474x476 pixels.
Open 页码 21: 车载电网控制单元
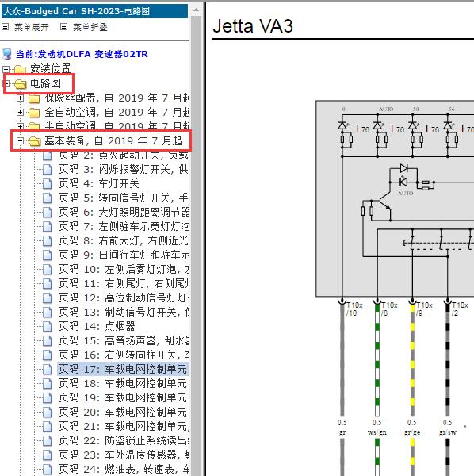124,426
